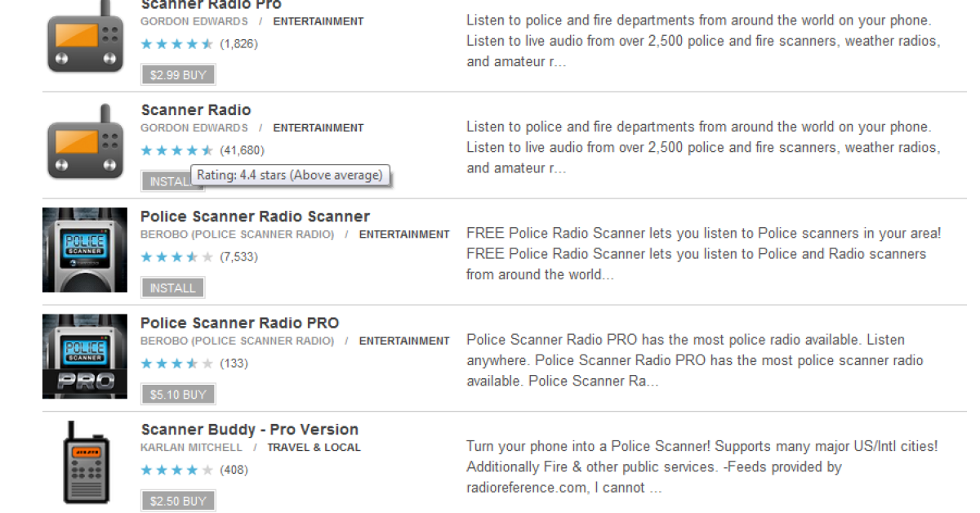Open the free Scanner Radio app icon
The image size is (980, 513).
click(85, 142)
